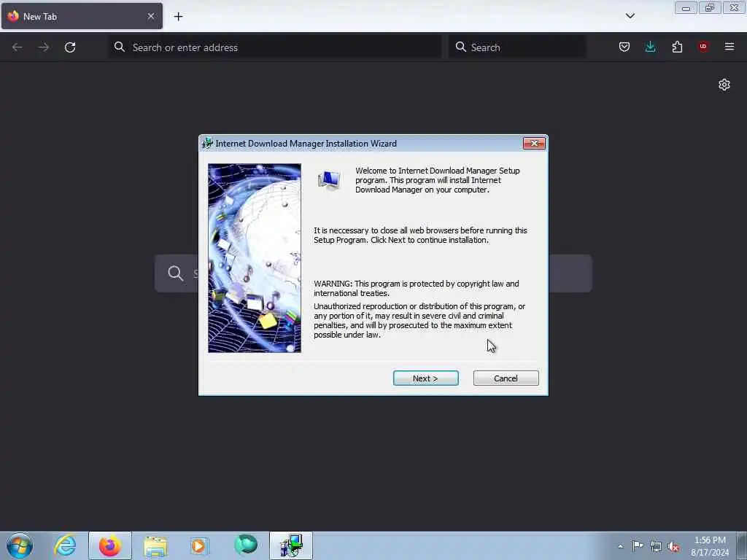Go back one page in Firefox
The height and width of the screenshot is (560, 747).
click(18, 47)
